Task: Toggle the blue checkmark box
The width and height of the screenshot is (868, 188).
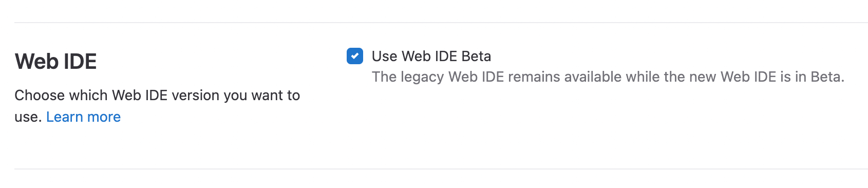Action: click(355, 56)
